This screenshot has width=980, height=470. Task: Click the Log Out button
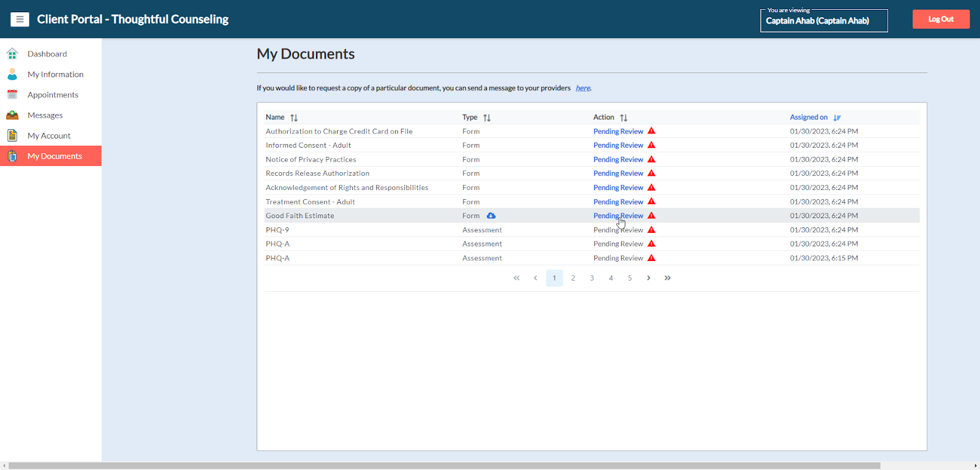pos(941,19)
